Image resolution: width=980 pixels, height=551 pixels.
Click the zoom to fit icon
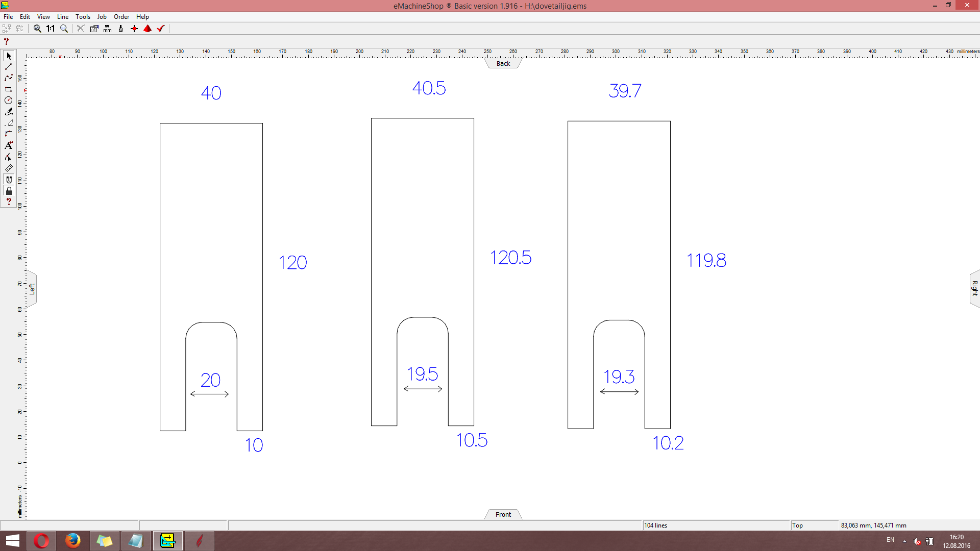point(37,29)
